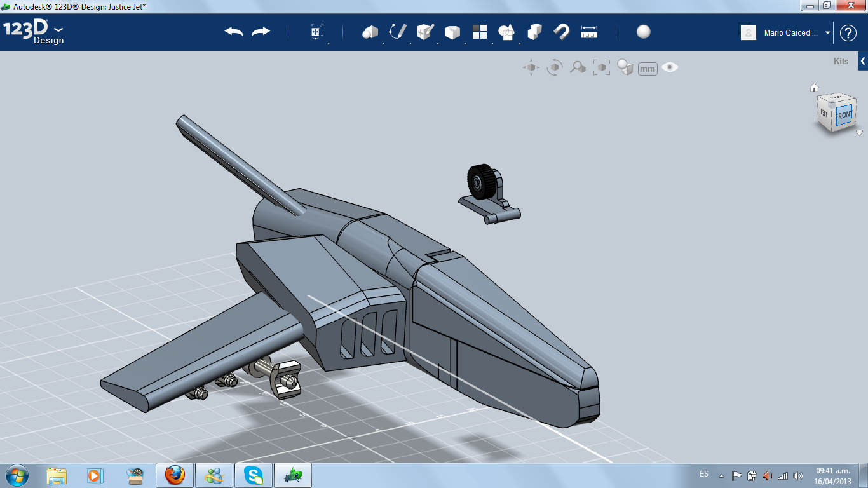The height and width of the screenshot is (488, 868).
Task: Expand the Kits side panel chevron
Action: 863,62
